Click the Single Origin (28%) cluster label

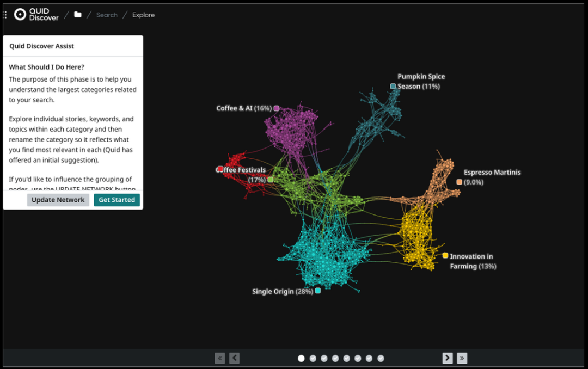point(282,292)
